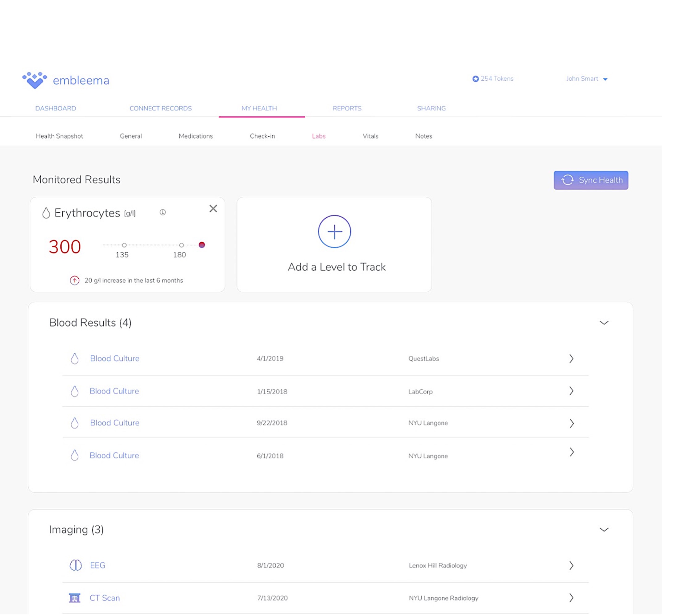Click the QuestLabs blood drop icon
This screenshot has height=616, width=677.
75,359
